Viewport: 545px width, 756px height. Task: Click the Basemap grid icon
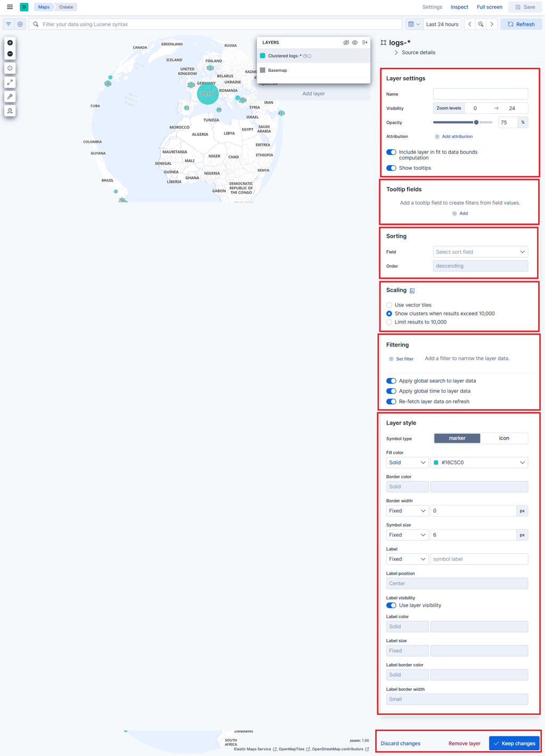click(262, 70)
